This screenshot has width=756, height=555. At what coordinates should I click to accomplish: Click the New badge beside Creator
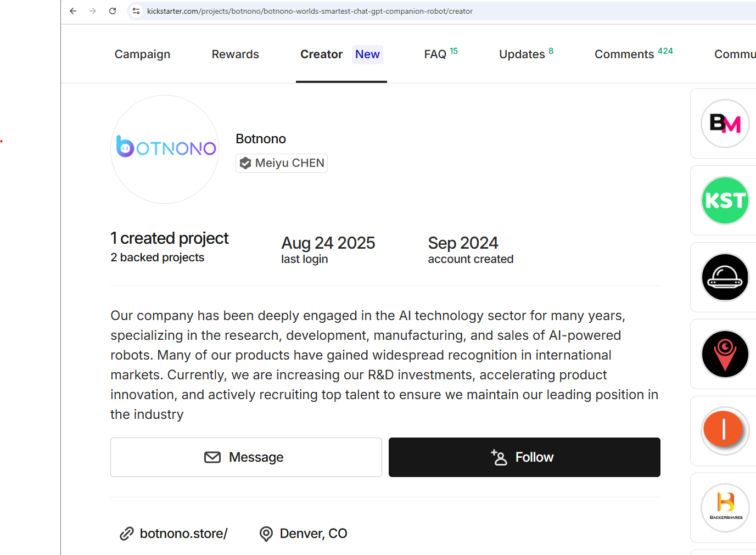click(x=367, y=54)
